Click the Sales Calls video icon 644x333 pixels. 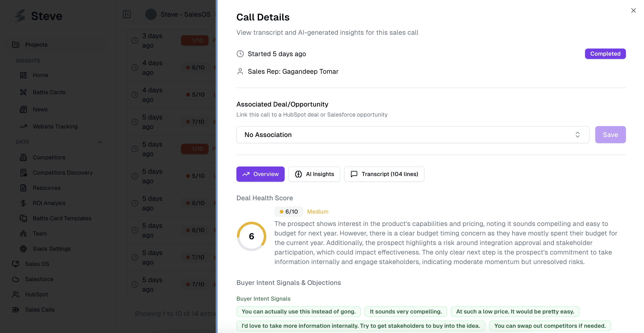pyautogui.click(x=16, y=309)
